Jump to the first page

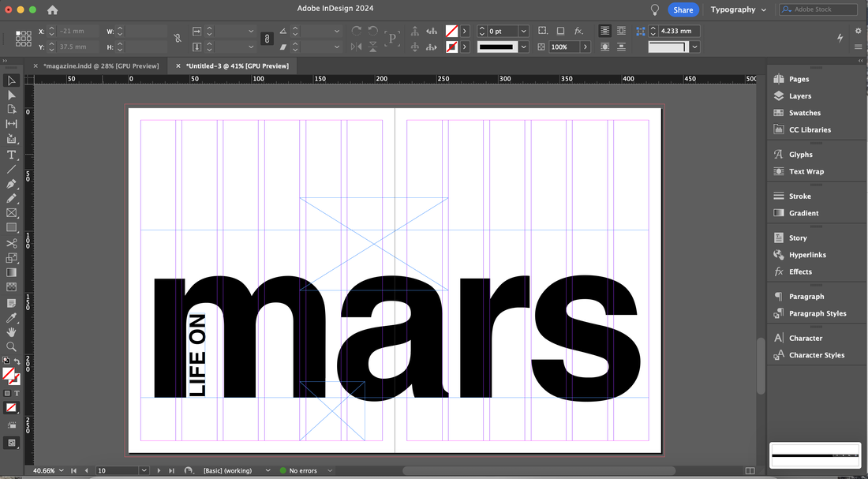coord(74,470)
